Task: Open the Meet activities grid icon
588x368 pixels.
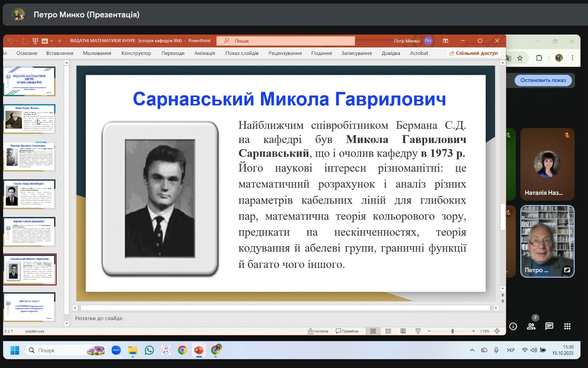Action: [567, 326]
